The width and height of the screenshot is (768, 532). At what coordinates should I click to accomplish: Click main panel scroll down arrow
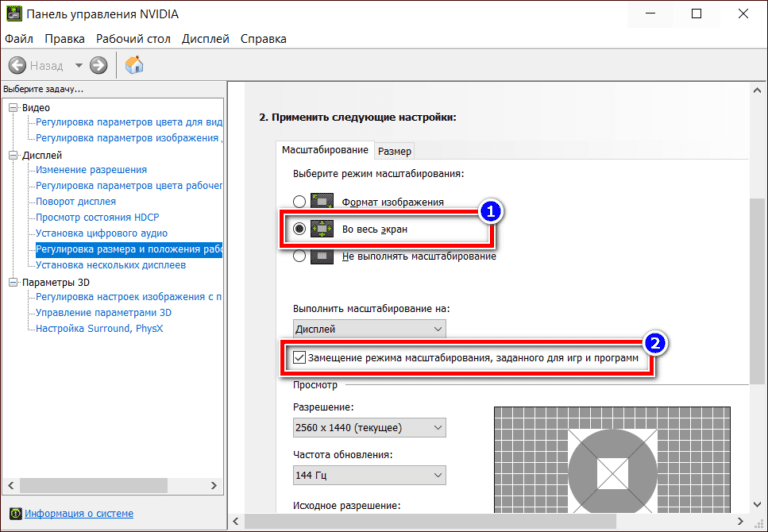tap(757, 504)
